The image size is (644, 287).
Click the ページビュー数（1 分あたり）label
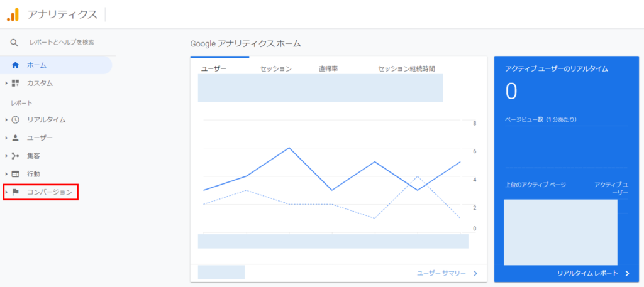pos(541,119)
